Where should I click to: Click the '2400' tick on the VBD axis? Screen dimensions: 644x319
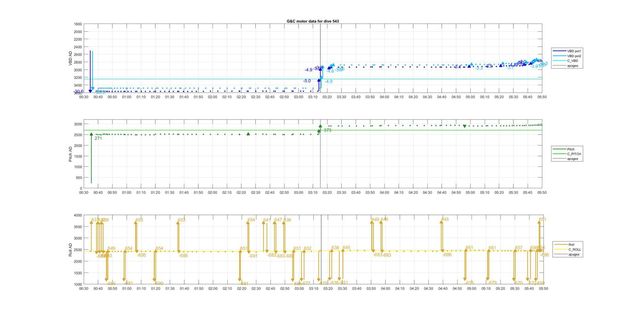pyautogui.click(x=78, y=47)
